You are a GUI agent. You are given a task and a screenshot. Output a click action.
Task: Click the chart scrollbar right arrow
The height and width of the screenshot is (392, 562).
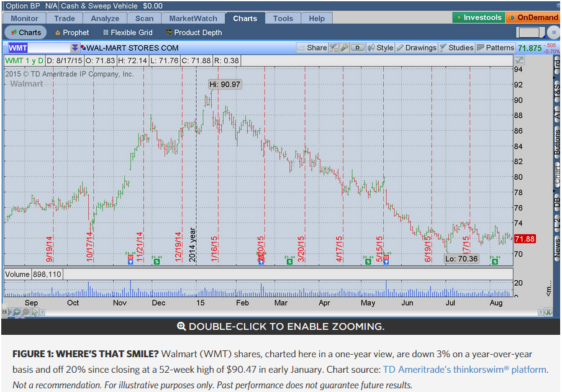tap(541, 312)
